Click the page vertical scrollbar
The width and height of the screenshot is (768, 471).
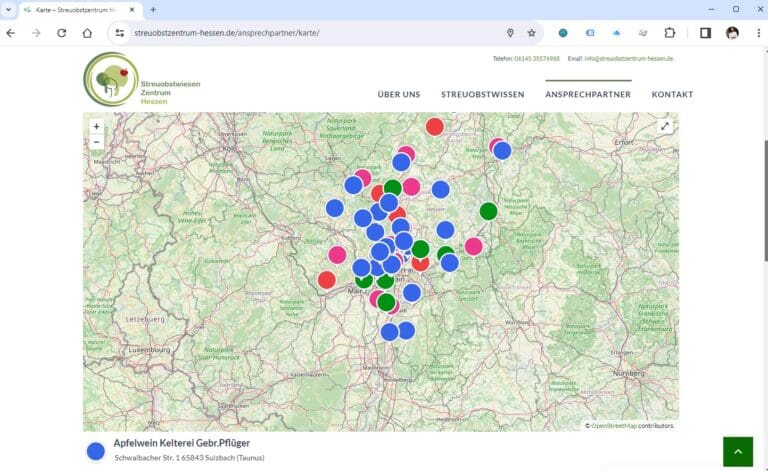[765, 201]
